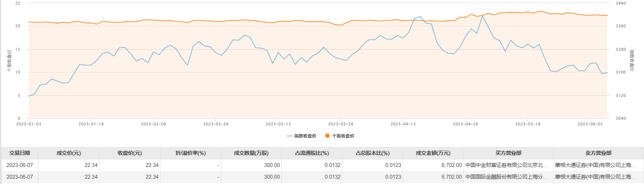Select the 收盘价(元) column header

pyautogui.click(x=130, y=153)
